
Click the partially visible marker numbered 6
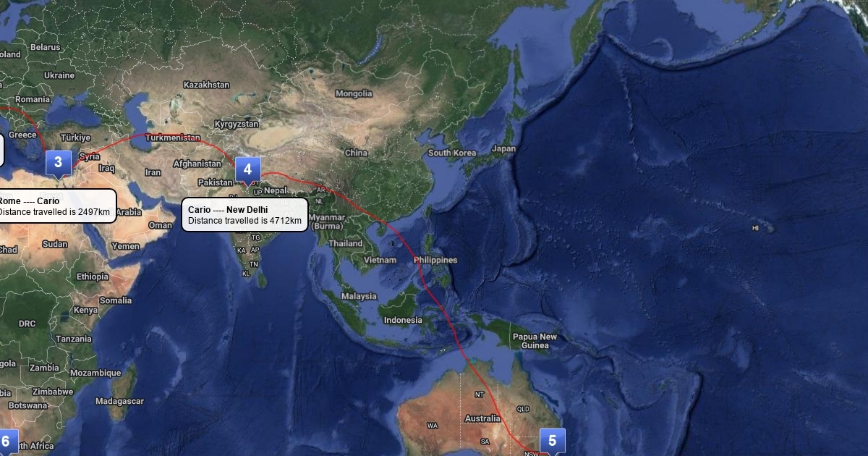7,442
